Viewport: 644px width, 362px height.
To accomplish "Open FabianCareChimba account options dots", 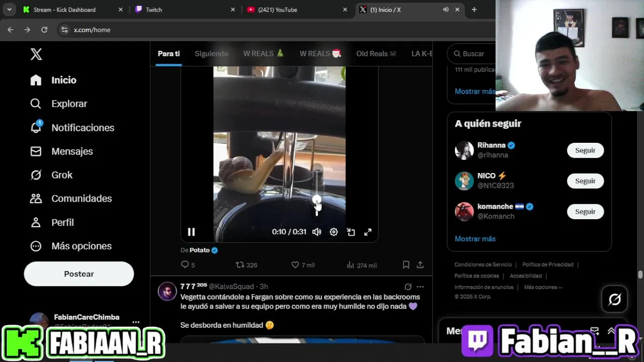I will 136,322.
